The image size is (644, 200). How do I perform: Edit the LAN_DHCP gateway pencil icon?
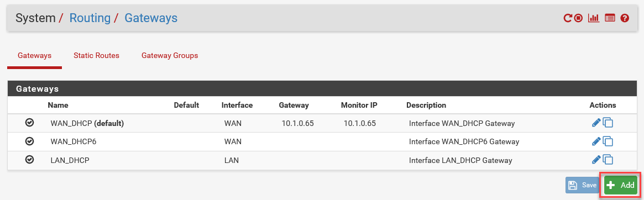tap(596, 160)
